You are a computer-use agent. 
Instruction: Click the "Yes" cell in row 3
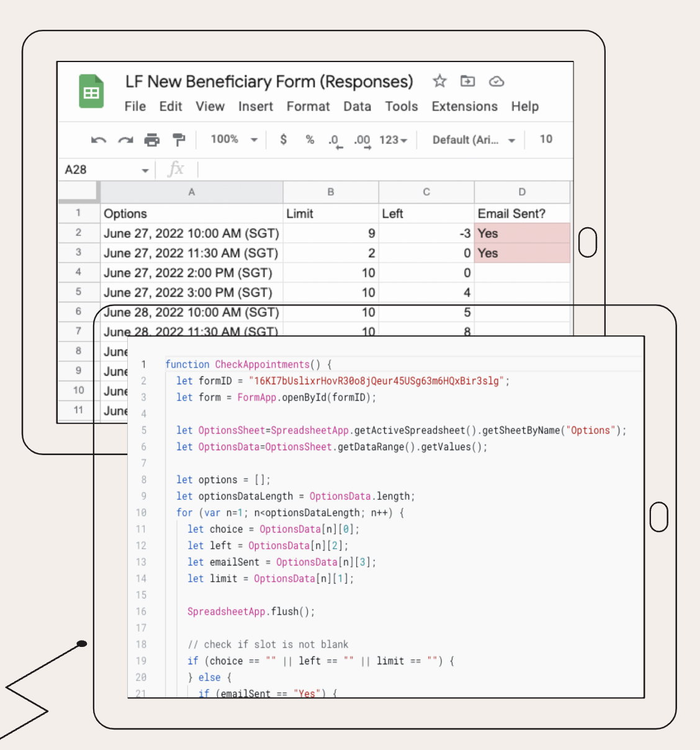point(522,253)
